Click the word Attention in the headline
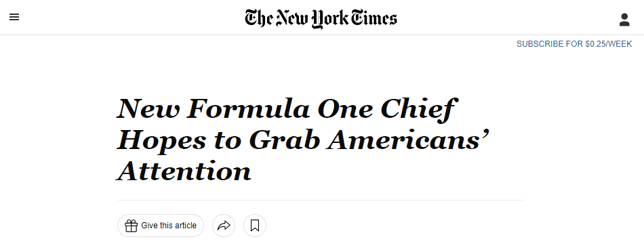The height and width of the screenshot is (252, 644). [x=184, y=171]
